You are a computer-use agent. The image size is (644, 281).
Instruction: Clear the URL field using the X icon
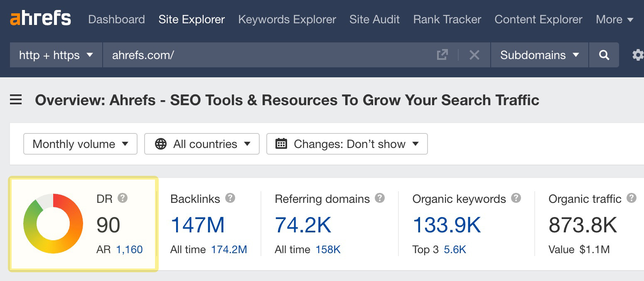[x=474, y=54]
